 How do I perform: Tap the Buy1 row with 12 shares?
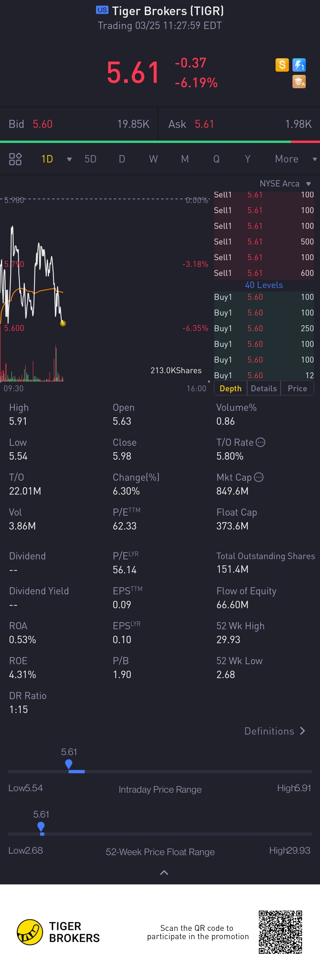tap(264, 375)
